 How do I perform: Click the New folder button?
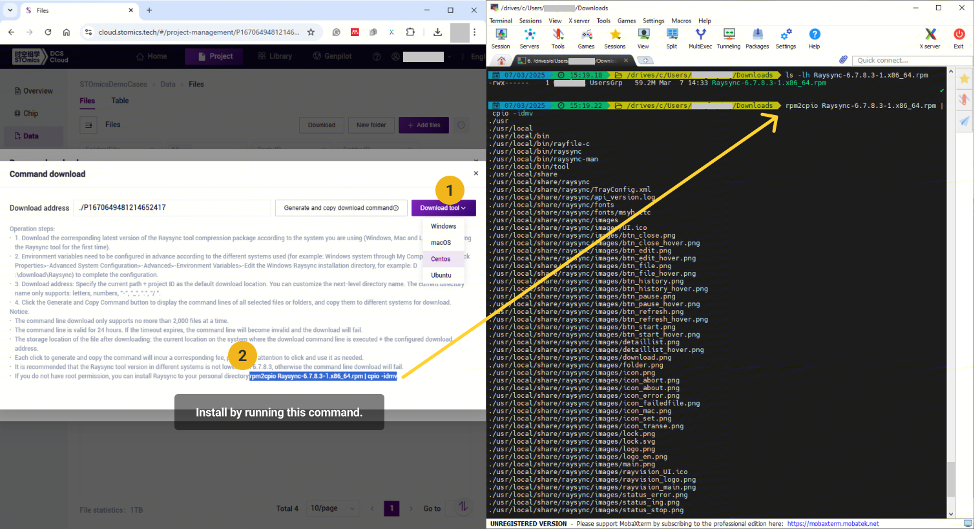371,125
